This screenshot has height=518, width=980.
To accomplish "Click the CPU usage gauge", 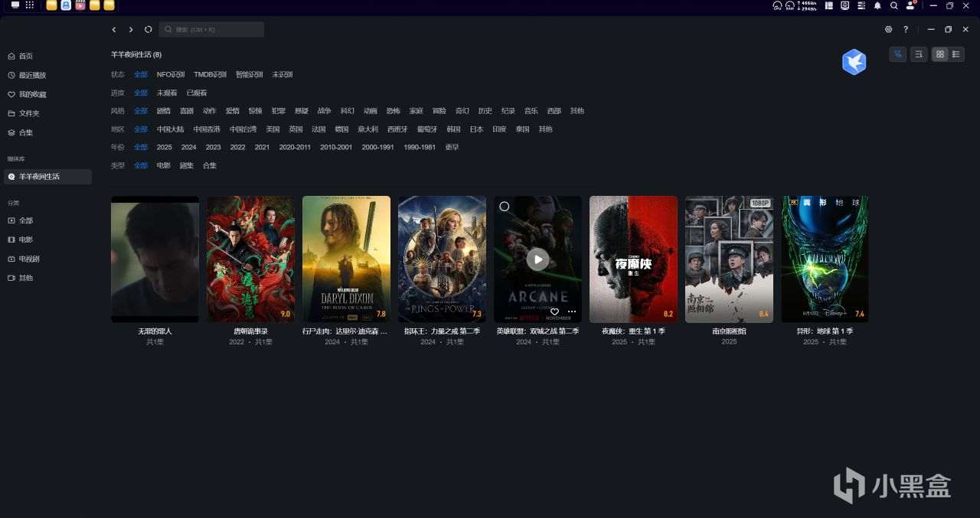I will [x=777, y=5].
